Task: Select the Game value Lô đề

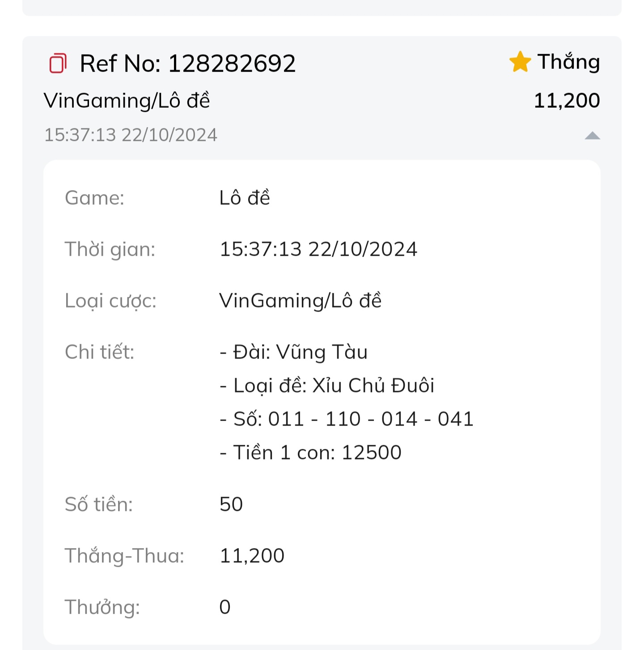Action: [x=245, y=198]
